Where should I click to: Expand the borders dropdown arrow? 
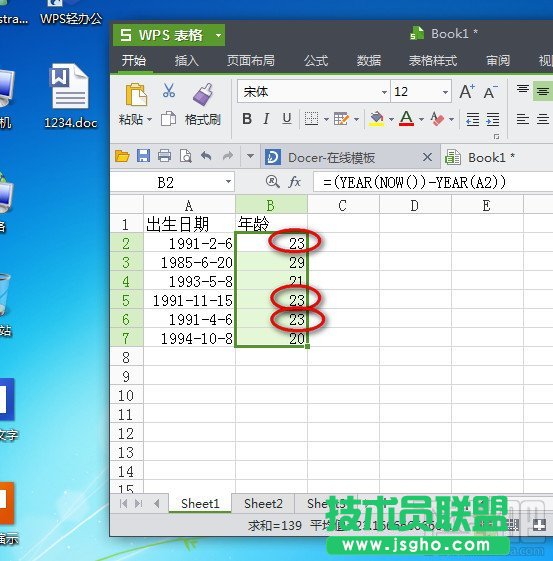[x=326, y=119]
